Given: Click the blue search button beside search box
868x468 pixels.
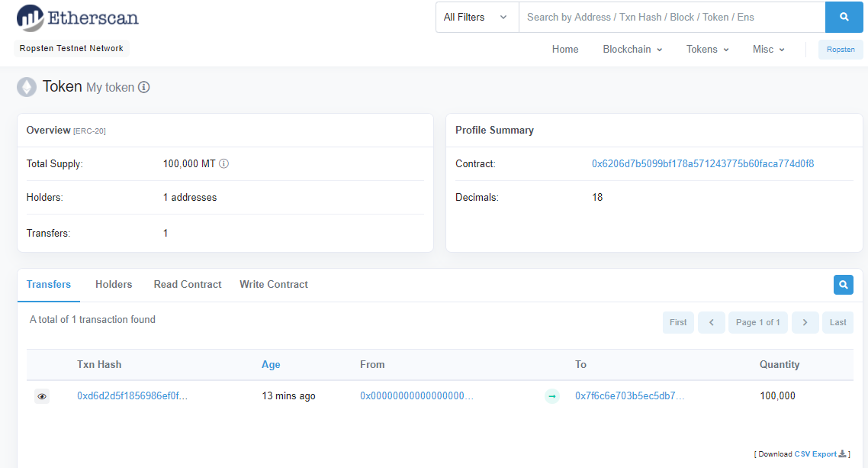Looking at the screenshot, I should [844, 17].
